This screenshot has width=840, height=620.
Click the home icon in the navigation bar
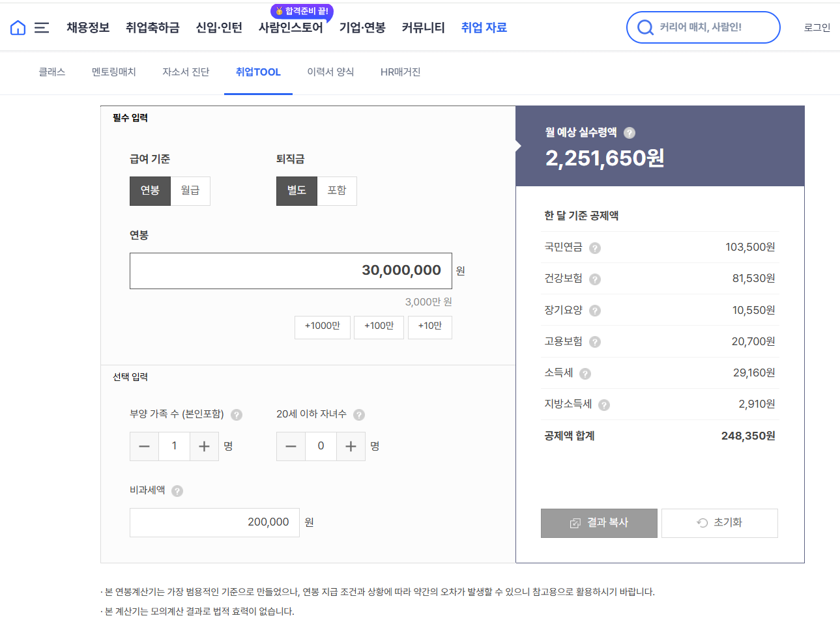(x=17, y=27)
